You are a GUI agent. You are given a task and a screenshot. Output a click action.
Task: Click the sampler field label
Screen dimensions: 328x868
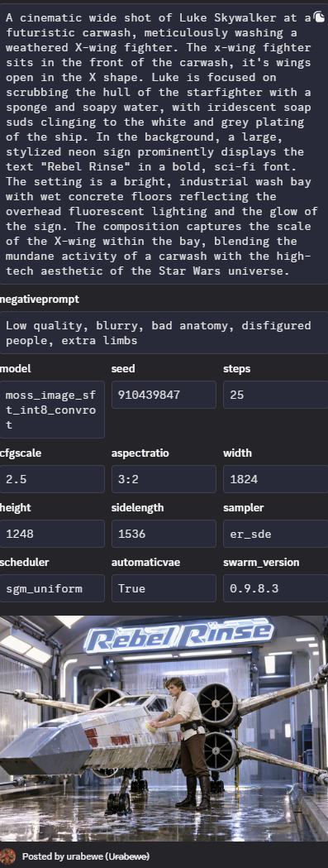[x=244, y=507]
